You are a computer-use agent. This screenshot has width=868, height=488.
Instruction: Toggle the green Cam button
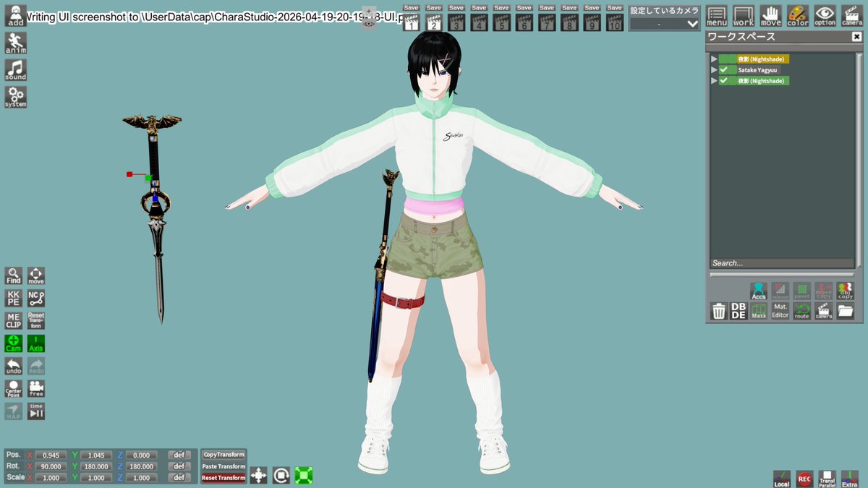click(x=14, y=343)
